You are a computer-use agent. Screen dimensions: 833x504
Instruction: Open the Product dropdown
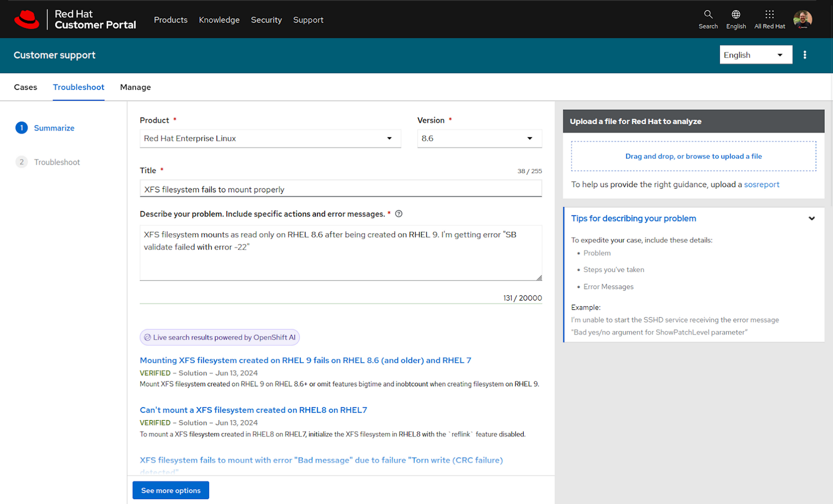pos(270,139)
